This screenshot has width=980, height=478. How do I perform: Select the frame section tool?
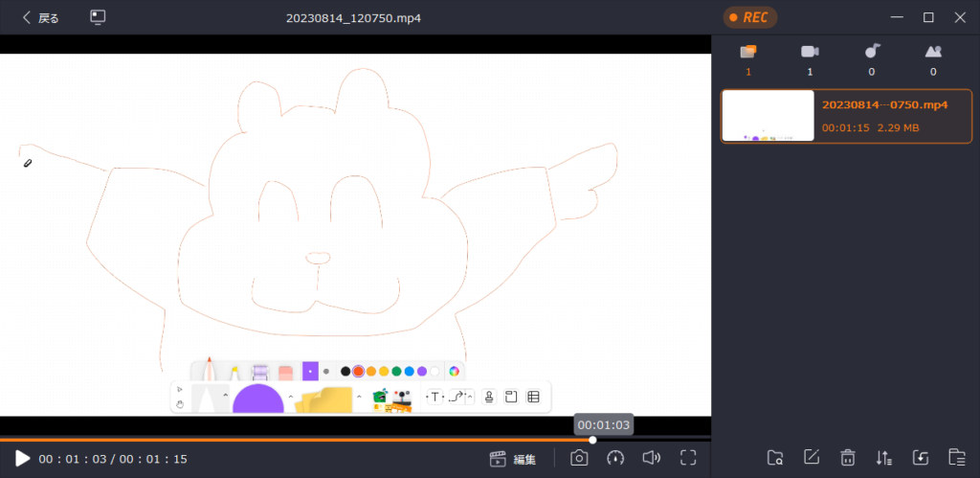click(x=511, y=397)
